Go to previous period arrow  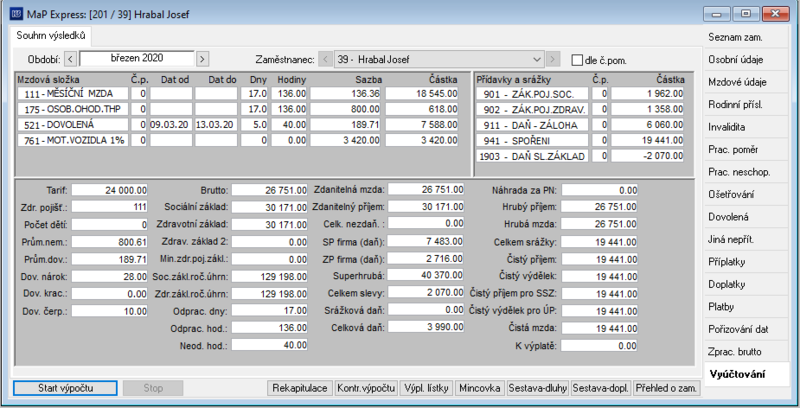click(71, 59)
